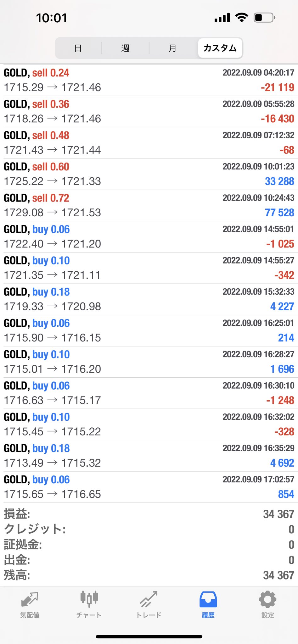Select the GOLD sell 0.48 trade row
This screenshot has height=644, width=298.
tap(149, 143)
